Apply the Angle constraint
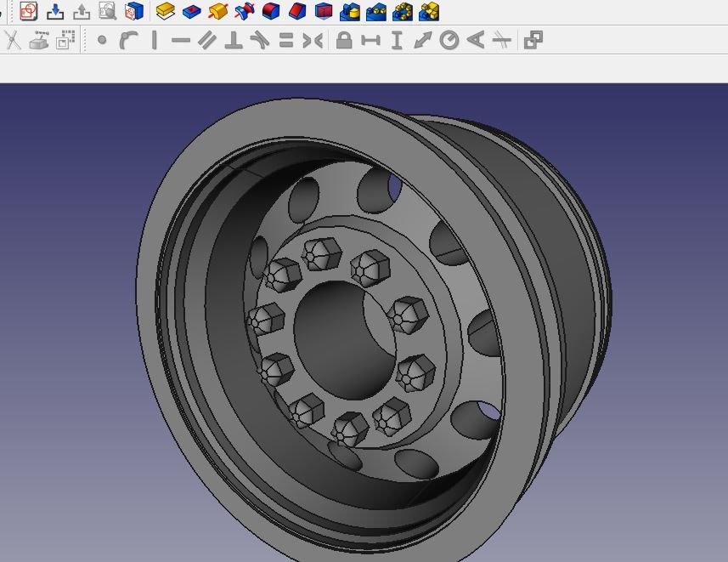The height and width of the screenshot is (562, 728). tap(476, 39)
